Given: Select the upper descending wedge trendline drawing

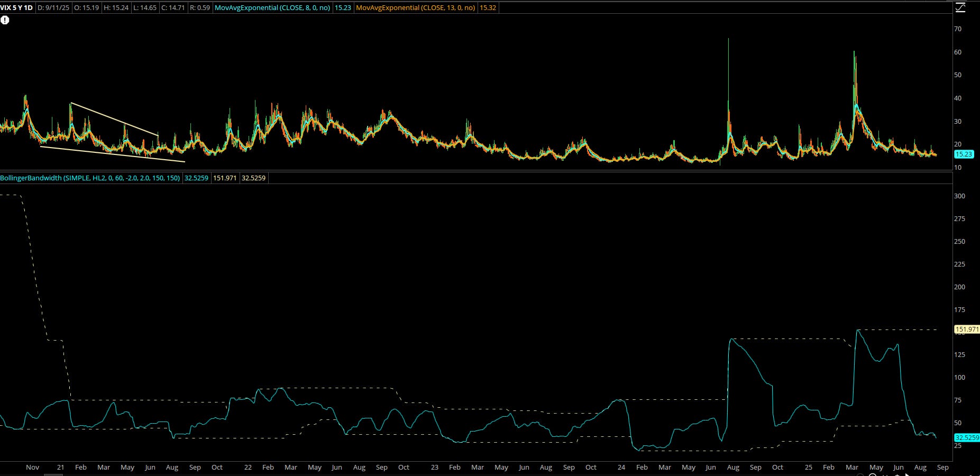Looking at the screenshot, I should (114, 119).
